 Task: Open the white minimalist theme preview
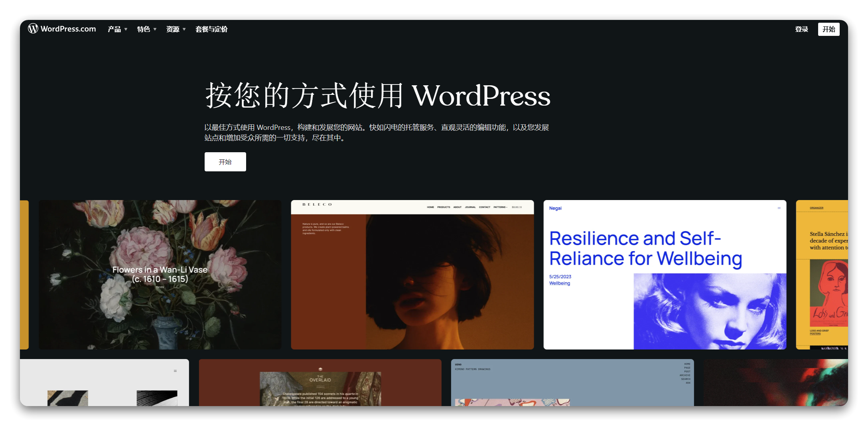click(x=105, y=383)
